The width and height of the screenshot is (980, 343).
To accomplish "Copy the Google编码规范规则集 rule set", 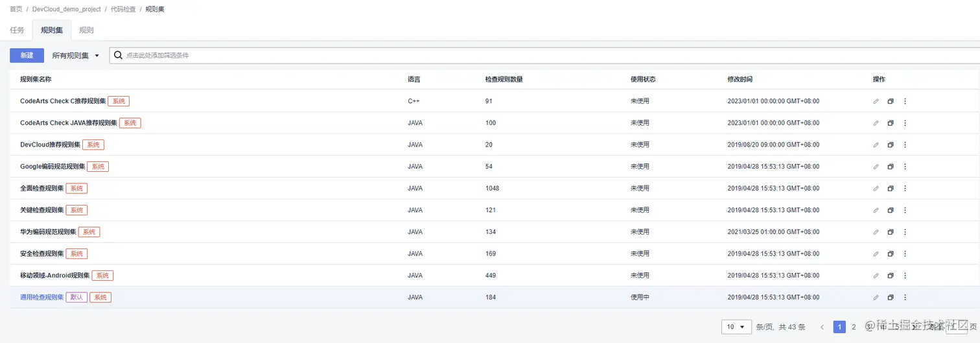I will (x=891, y=167).
